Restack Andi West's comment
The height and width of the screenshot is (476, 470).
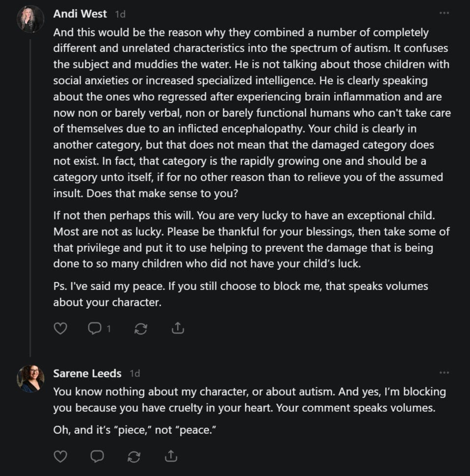coord(141,329)
